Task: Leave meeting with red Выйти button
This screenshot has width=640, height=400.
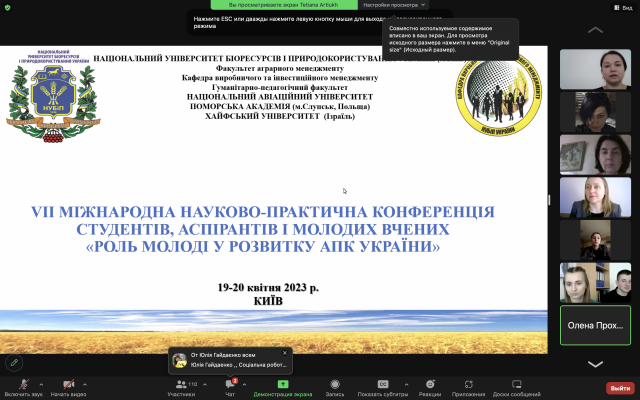Action: pyautogui.click(x=620, y=388)
